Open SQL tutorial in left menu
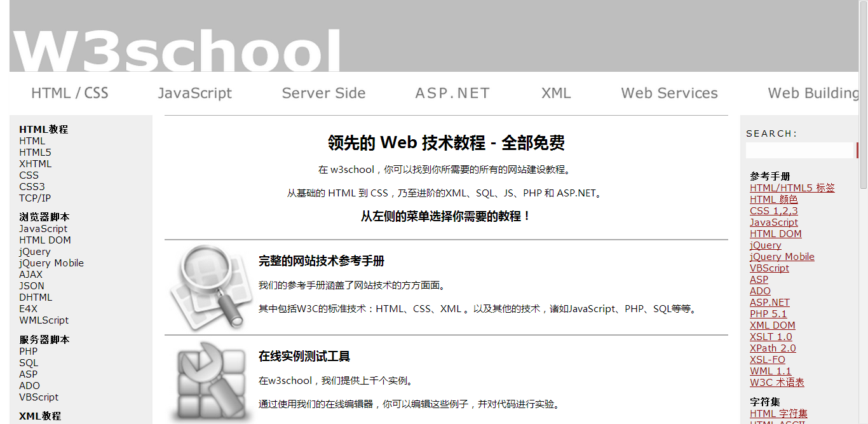868x424 pixels. 29,363
